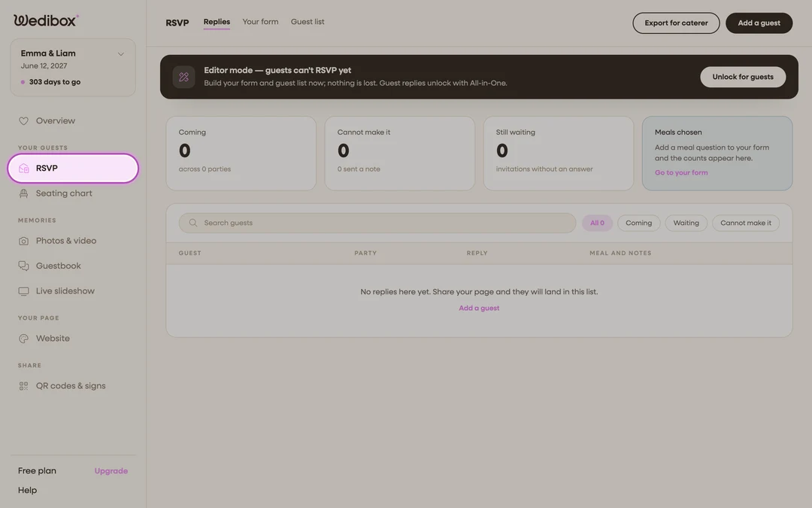Select the Waiting filter chip
The image size is (812, 508).
tap(686, 223)
